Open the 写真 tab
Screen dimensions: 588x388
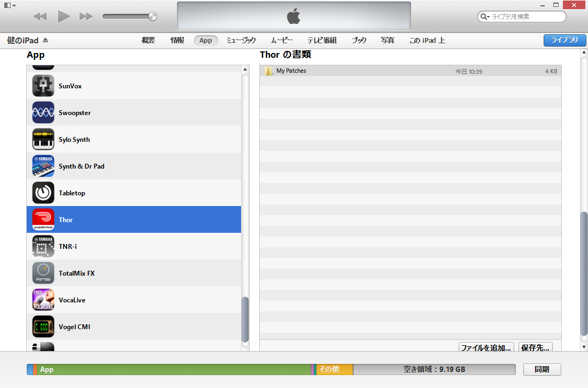click(x=388, y=40)
